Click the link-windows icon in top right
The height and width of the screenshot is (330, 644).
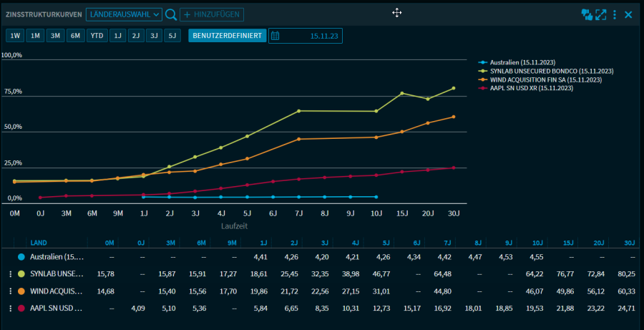pos(587,14)
